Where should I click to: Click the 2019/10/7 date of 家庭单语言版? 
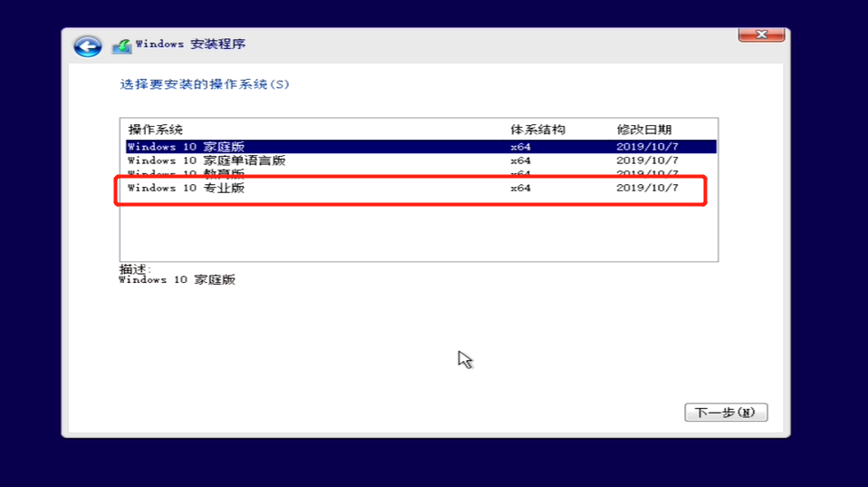(647, 161)
